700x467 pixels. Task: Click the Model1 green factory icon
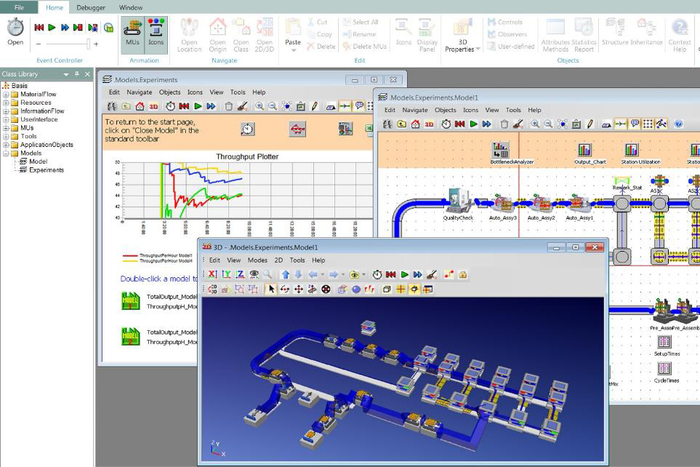click(x=131, y=301)
